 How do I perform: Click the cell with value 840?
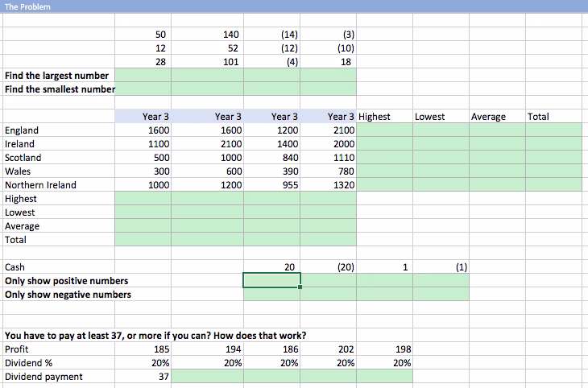click(x=272, y=158)
